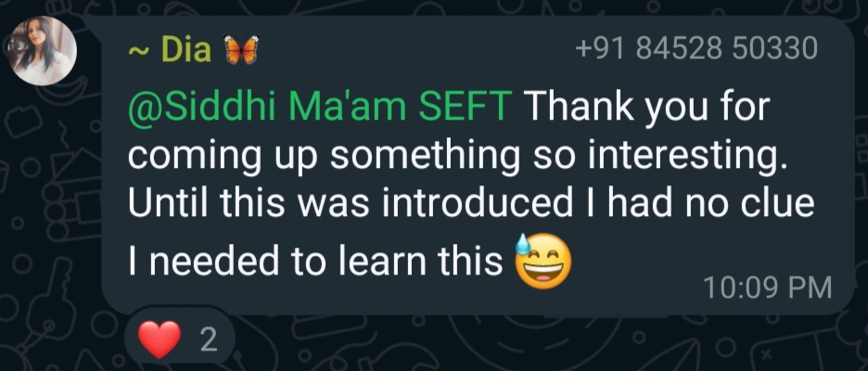Screen dimensions: 868x371
Task: Tap the sender name Dia
Action: pyautogui.click(x=185, y=49)
